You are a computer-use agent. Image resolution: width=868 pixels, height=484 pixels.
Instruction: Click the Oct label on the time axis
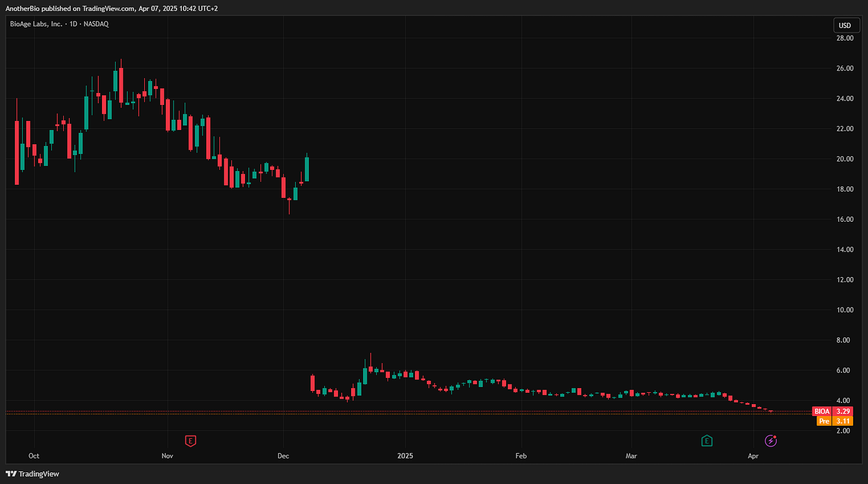[34, 456]
